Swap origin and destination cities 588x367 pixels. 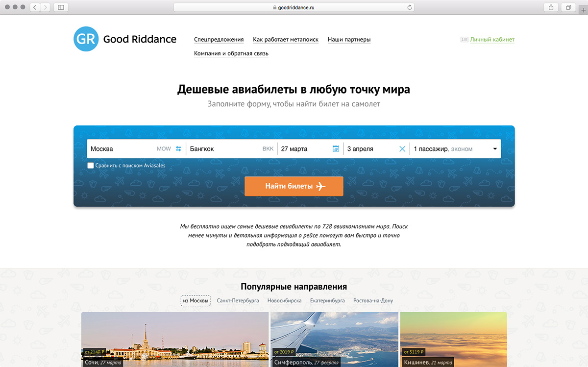[178, 149]
